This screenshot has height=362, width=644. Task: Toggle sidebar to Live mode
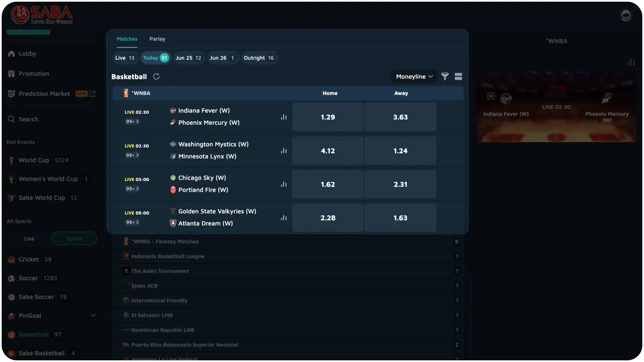(29, 239)
